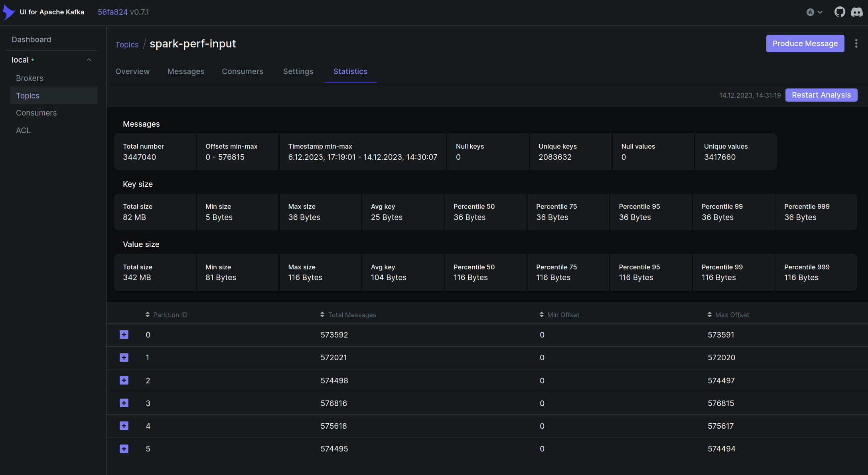Image resolution: width=868 pixels, height=475 pixels.
Task: Expand partition 2 row details
Action: (x=124, y=381)
